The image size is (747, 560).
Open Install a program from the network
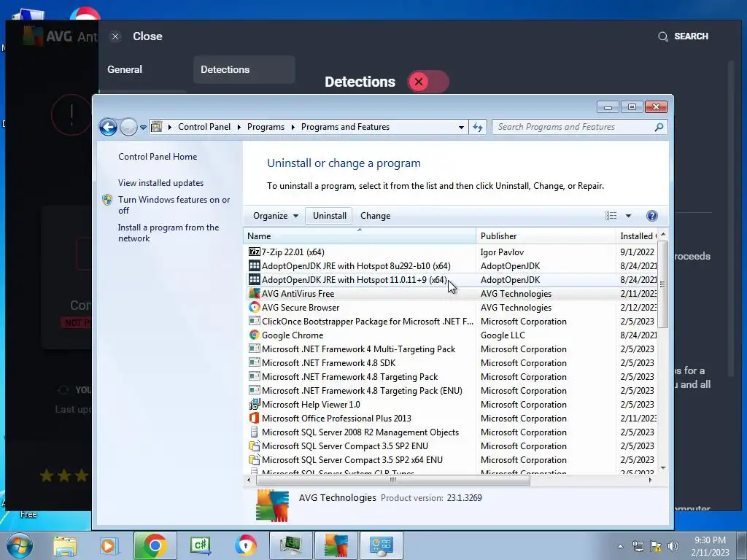169,233
